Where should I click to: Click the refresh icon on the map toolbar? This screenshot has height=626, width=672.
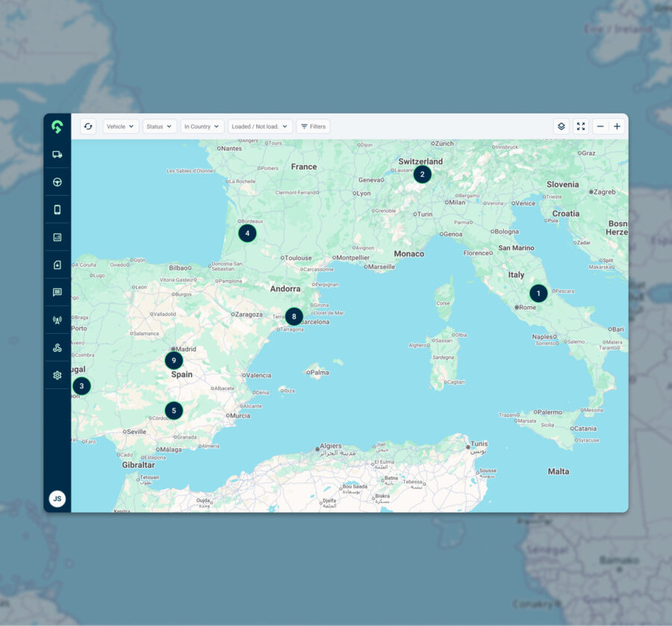[x=88, y=126]
